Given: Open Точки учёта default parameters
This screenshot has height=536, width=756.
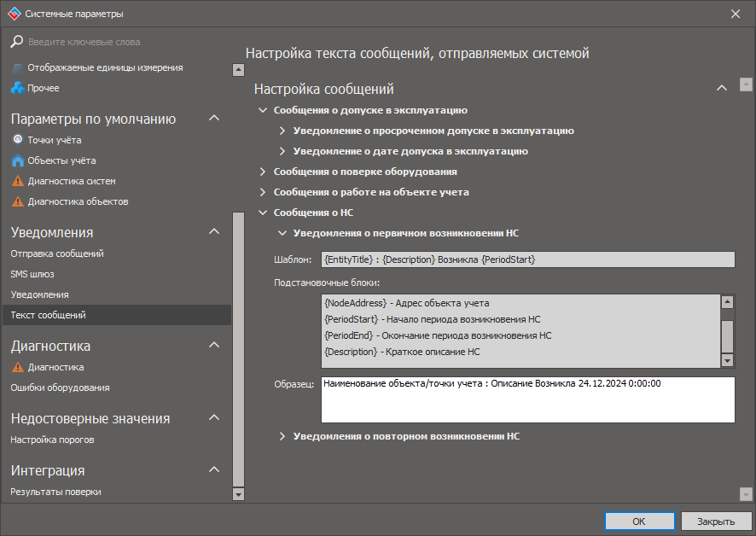Looking at the screenshot, I should (x=55, y=140).
